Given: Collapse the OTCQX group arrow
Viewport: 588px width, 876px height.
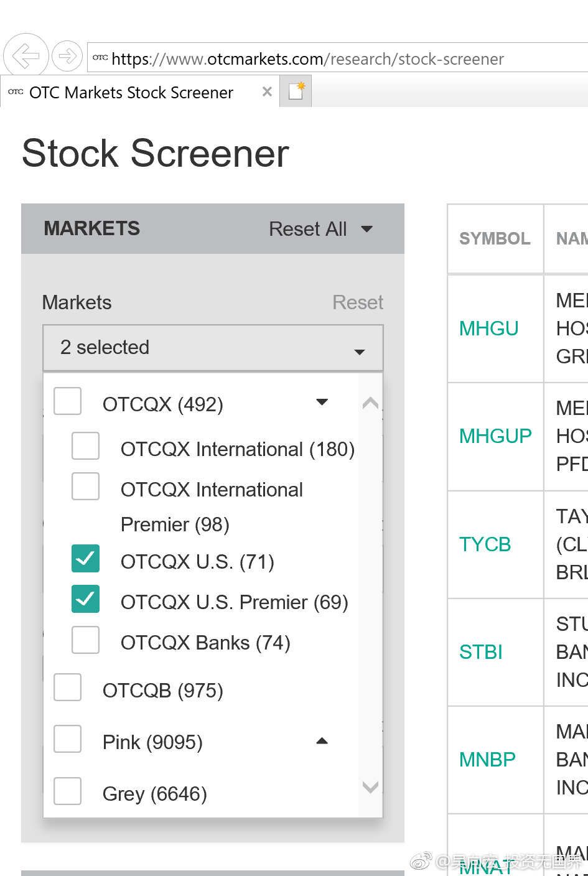Looking at the screenshot, I should (322, 402).
